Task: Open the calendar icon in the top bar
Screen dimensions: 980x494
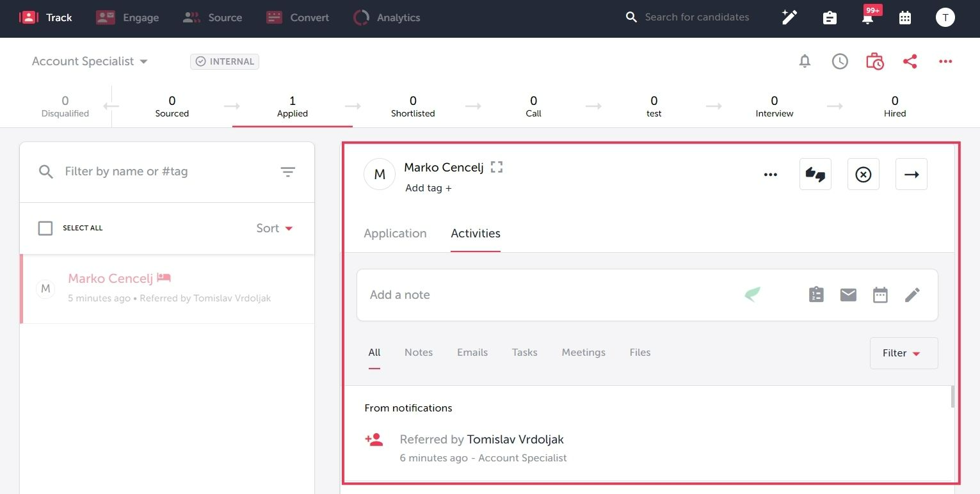Action: click(904, 17)
